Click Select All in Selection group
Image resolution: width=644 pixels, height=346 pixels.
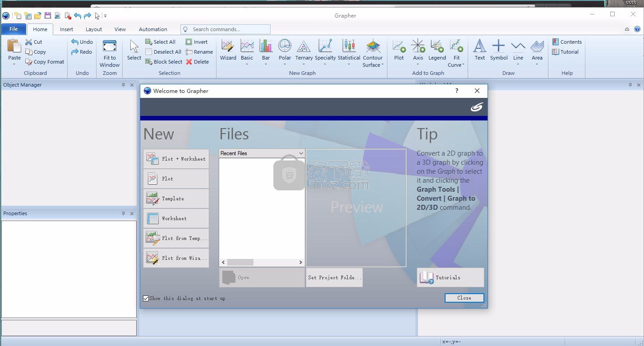tap(160, 42)
